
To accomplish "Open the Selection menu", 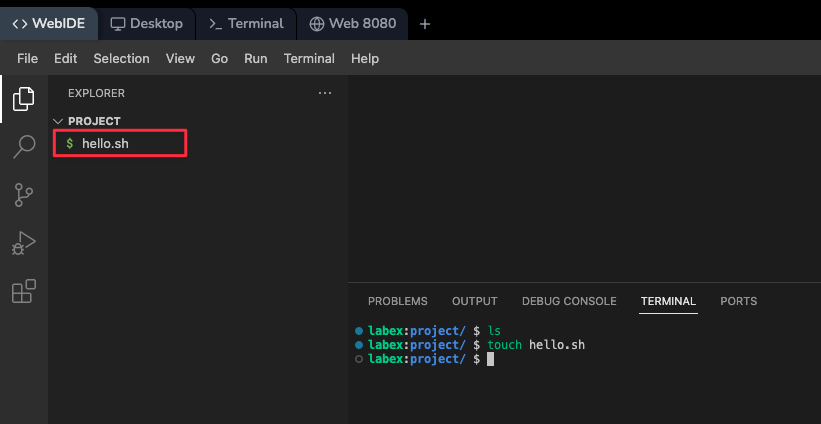I will pos(121,59).
